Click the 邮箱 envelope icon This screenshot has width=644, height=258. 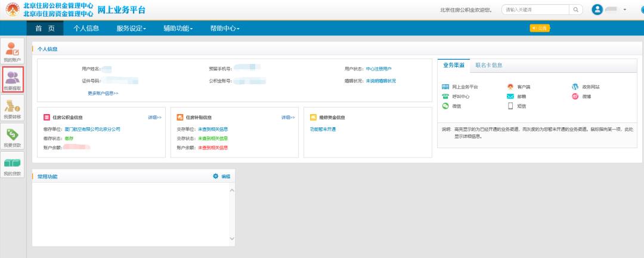[510, 96]
